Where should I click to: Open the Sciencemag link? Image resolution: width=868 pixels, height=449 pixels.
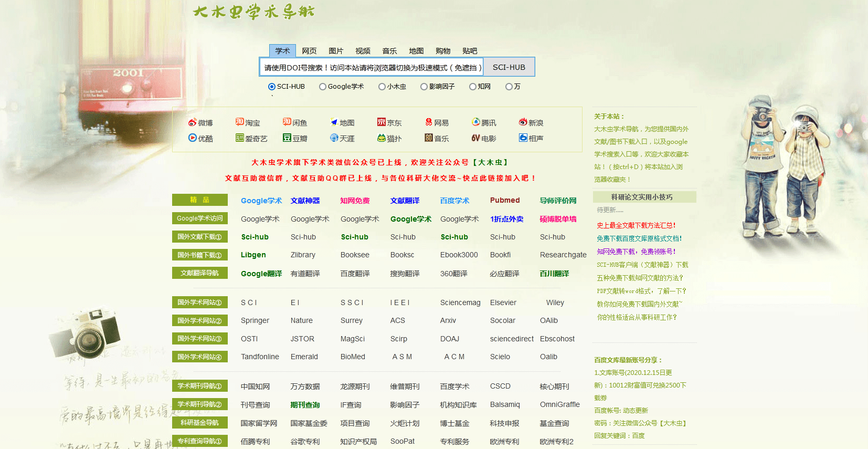pyautogui.click(x=460, y=302)
